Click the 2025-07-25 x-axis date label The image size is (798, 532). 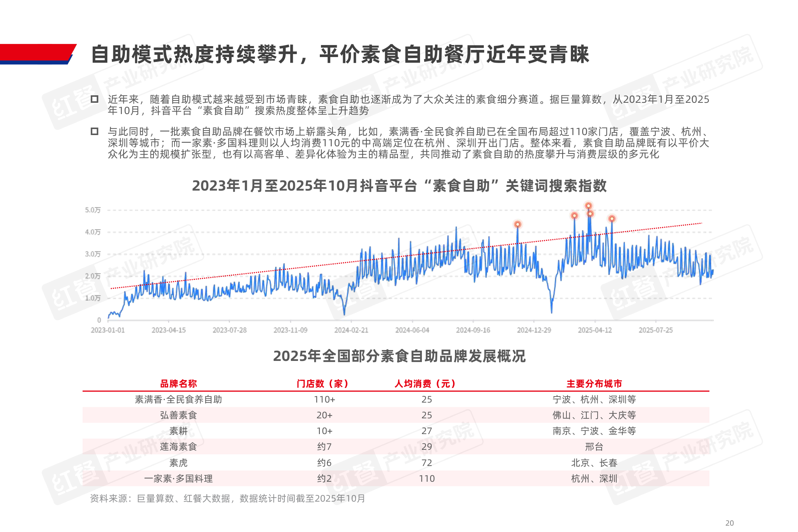(656, 330)
